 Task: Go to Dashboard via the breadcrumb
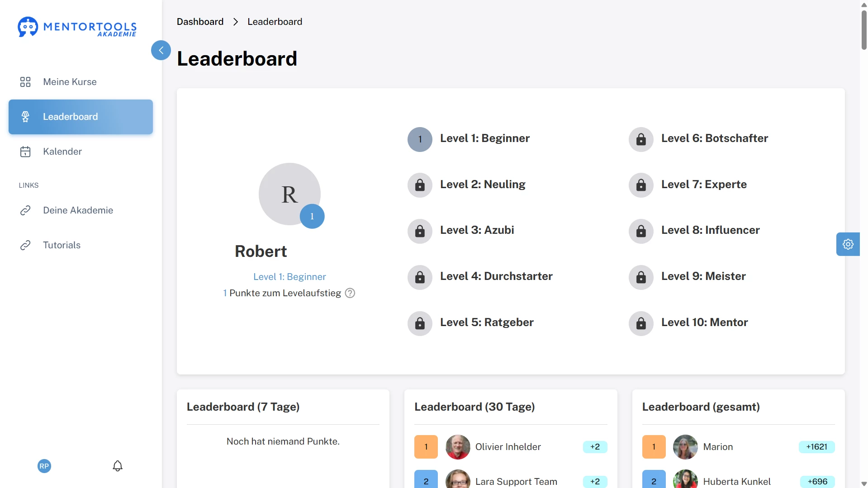tap(200, 22)
